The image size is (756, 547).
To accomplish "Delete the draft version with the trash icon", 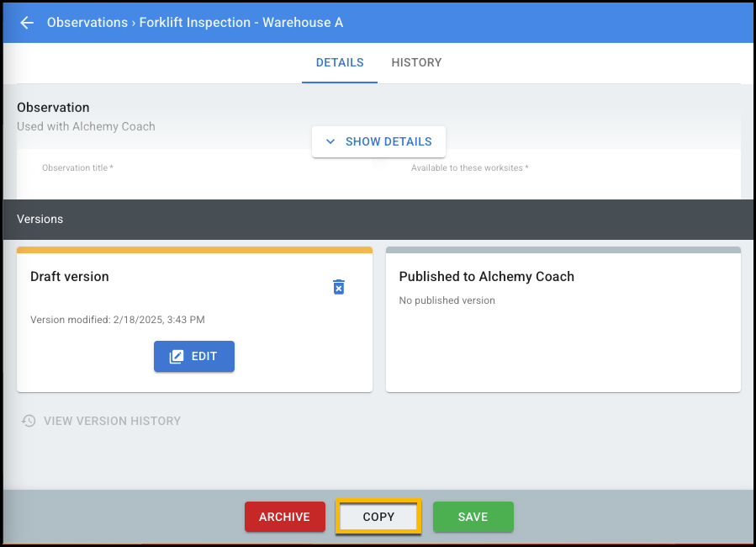I will pyautogui.click(x=338, y=286).
